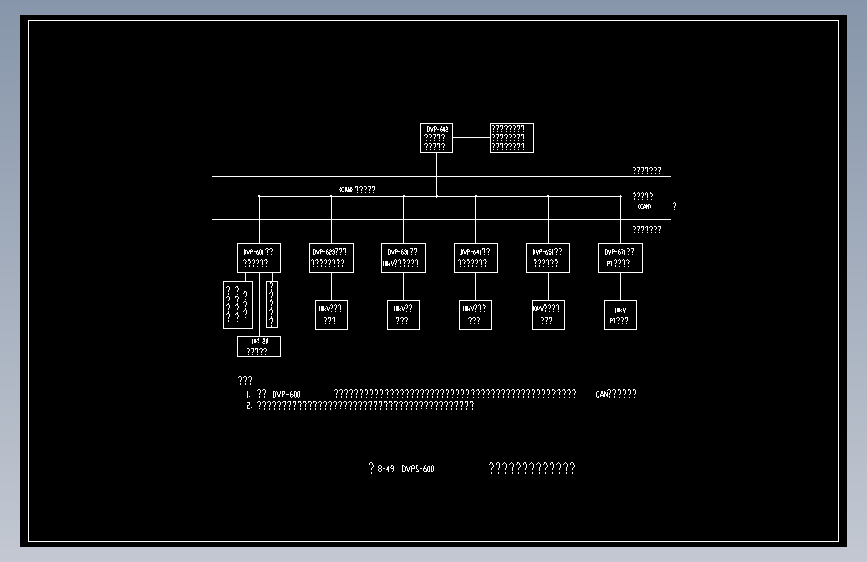Click the "CAN" text ending note 1
The width and height of the screenshot is (867, 562).
pos(602,394)
